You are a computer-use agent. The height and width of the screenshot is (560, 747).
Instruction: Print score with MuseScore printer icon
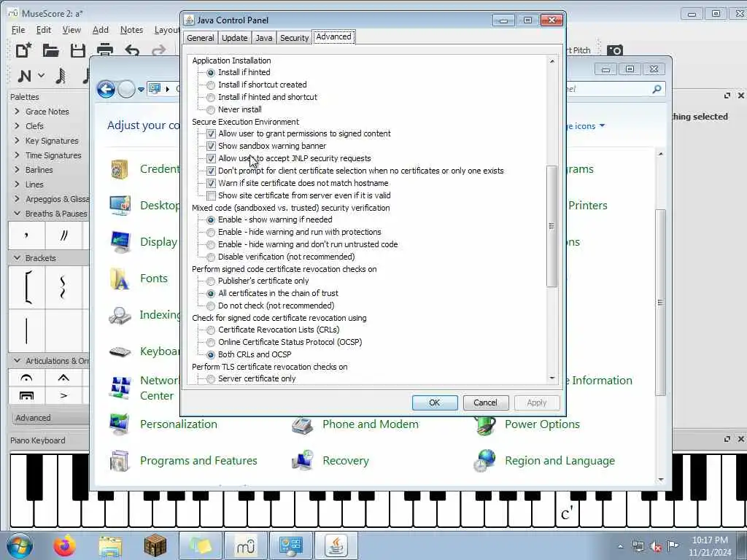tap(105, 49)
